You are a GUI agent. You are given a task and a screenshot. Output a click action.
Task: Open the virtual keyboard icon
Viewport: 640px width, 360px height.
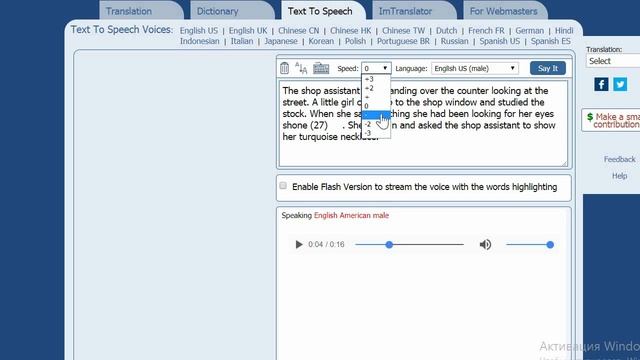[321, 68]
